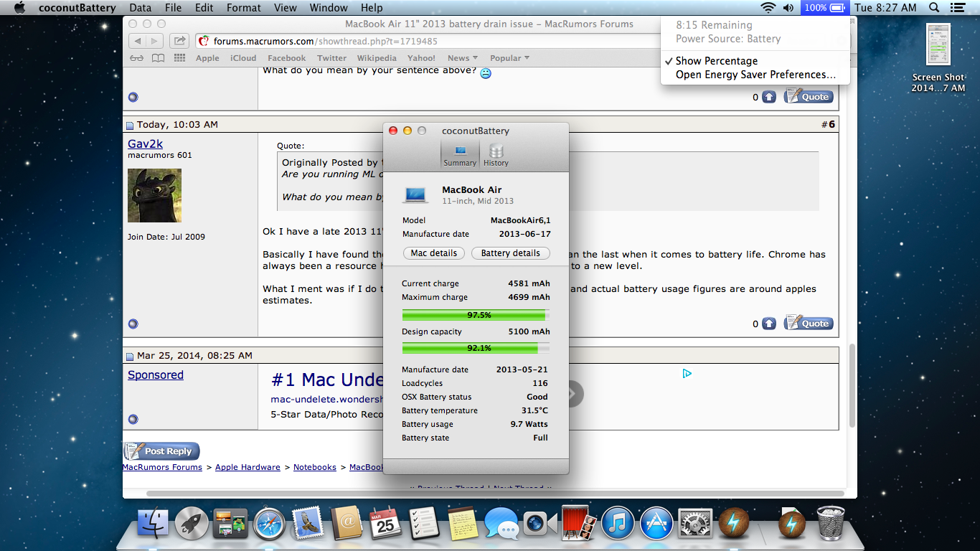Go back in Safari toolbar

pyautogui.click(x=138, y=41)
